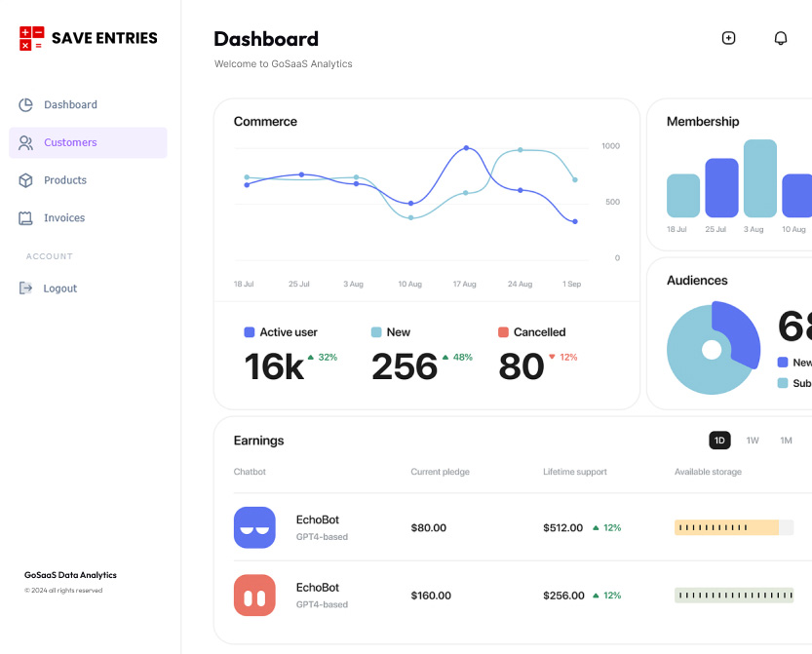Open the Customers menu item
The height and width of the screenshot is (654, 812).
[70, 143]
